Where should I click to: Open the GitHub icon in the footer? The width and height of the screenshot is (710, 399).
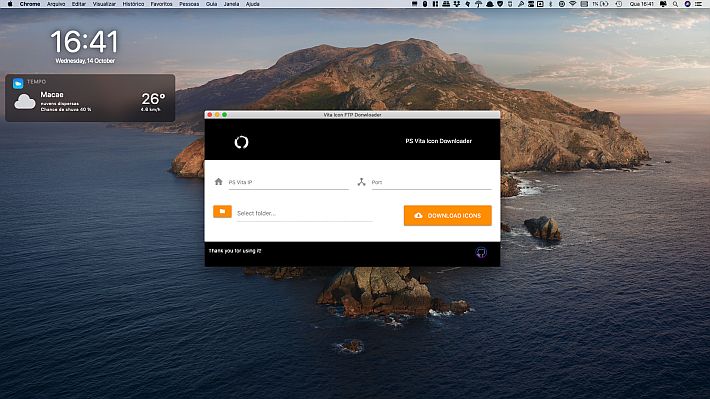point(481,252)
